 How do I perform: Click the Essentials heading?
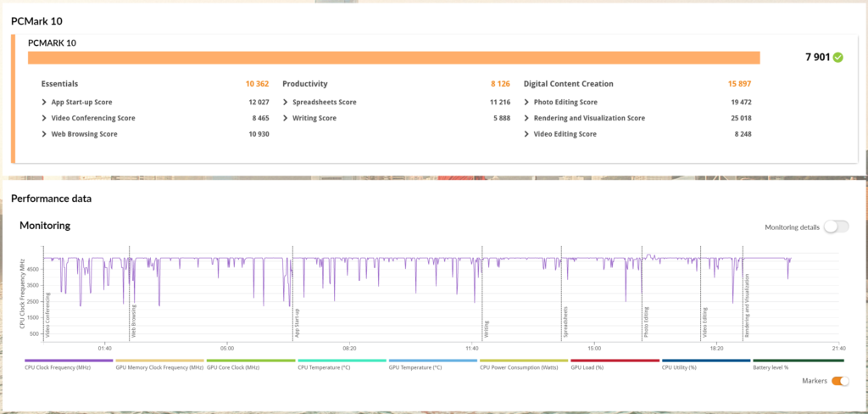60,84
